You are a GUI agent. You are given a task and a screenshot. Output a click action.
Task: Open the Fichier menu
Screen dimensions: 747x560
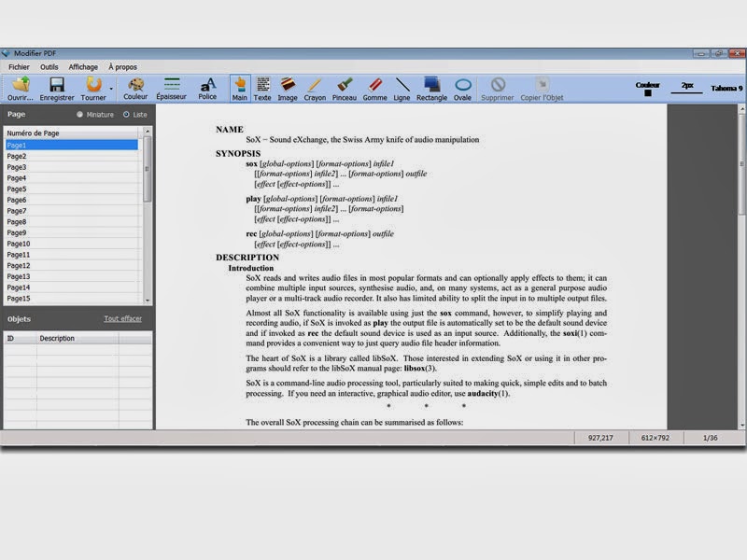tap(19, 67)
